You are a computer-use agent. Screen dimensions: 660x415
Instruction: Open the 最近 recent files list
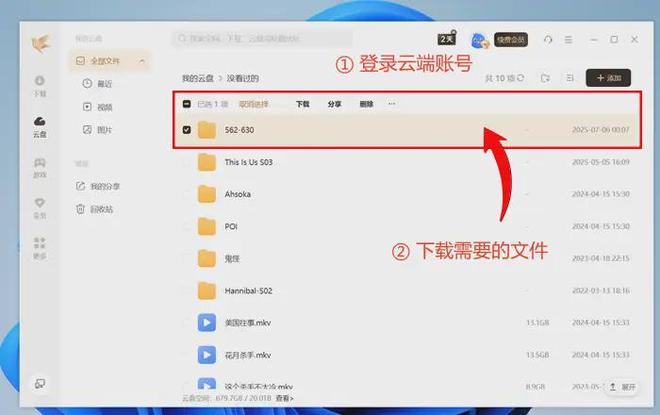point(97,84)
